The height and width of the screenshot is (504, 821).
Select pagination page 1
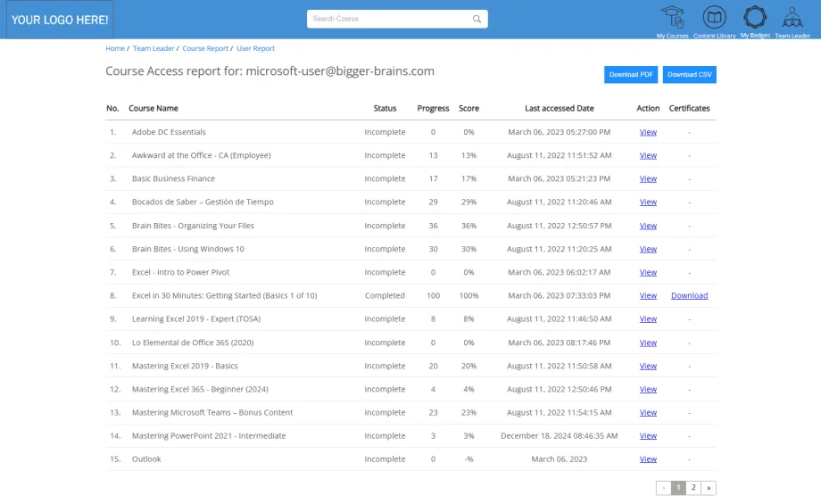click(x=678, y=488)
